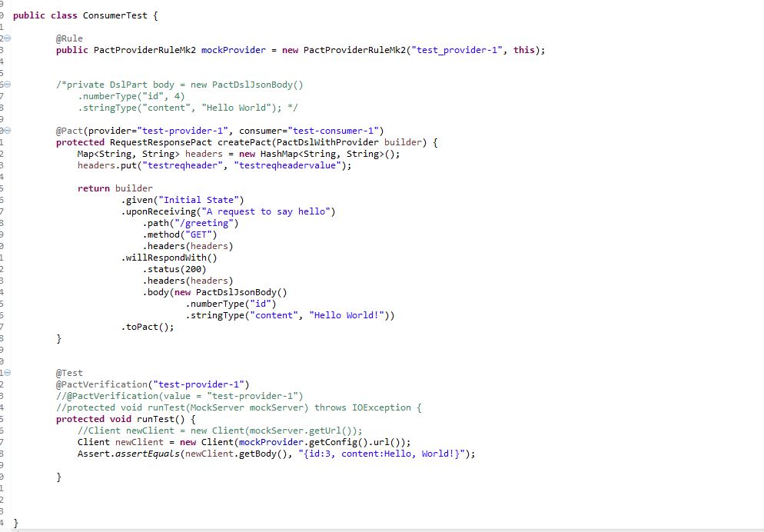Screen dimensions: 764x532
Task: Click the .status(200) call
Action: pyautogui.click(x=174, y=269)
